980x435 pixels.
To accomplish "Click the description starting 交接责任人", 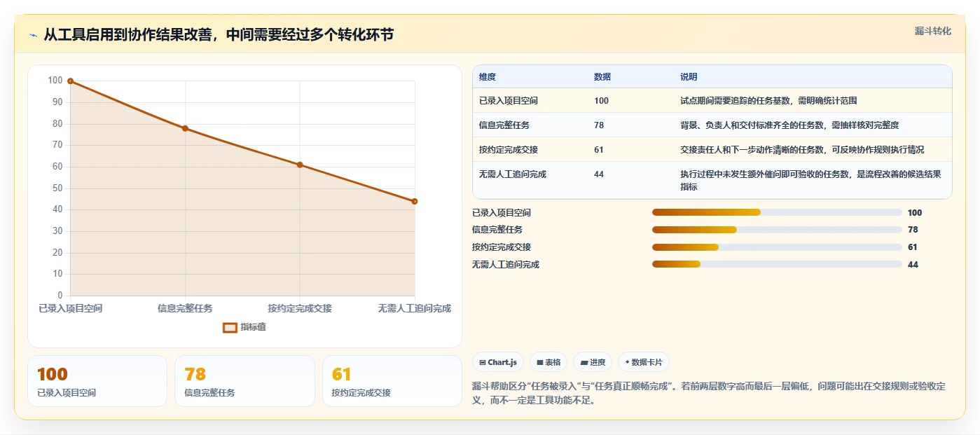I will [x=802, y=150].
